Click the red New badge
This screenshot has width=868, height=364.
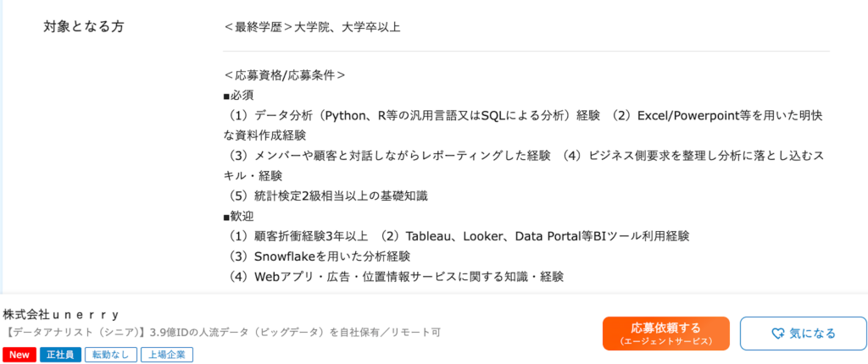[x=18, y=355]
